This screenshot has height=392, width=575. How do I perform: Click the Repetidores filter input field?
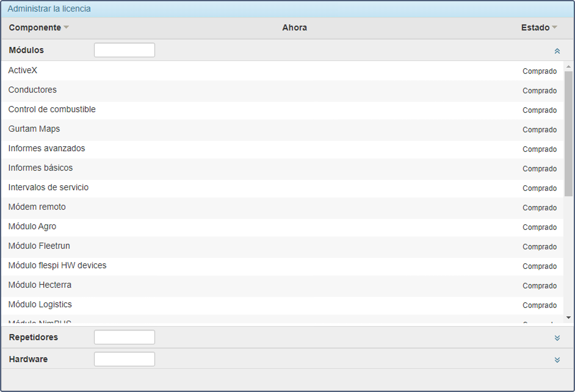[125, 337]
